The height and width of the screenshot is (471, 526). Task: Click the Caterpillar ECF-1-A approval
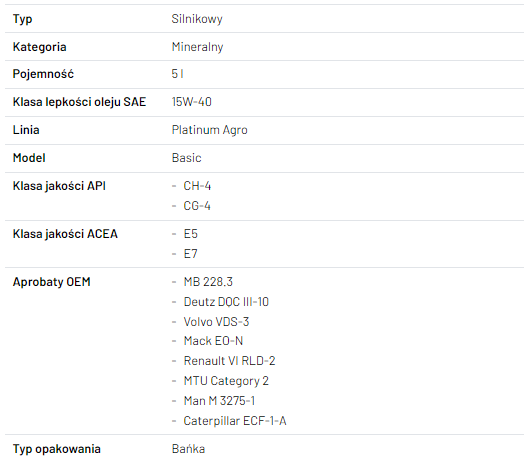[x=235, y=421]
